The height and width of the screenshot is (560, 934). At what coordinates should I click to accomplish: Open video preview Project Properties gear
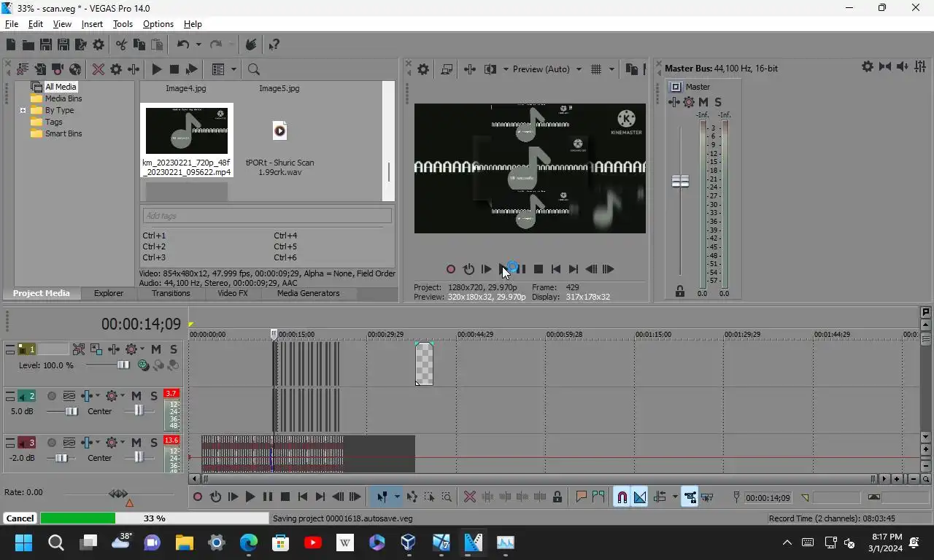423,69
